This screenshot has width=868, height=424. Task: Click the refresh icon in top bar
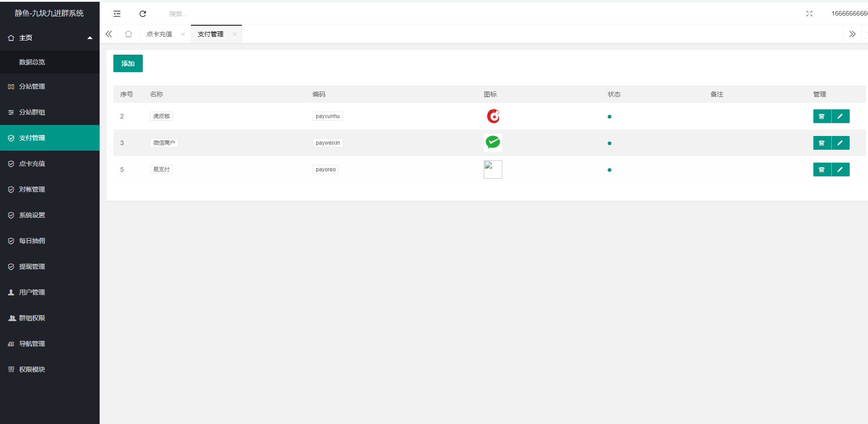click(x=143, y=14)
